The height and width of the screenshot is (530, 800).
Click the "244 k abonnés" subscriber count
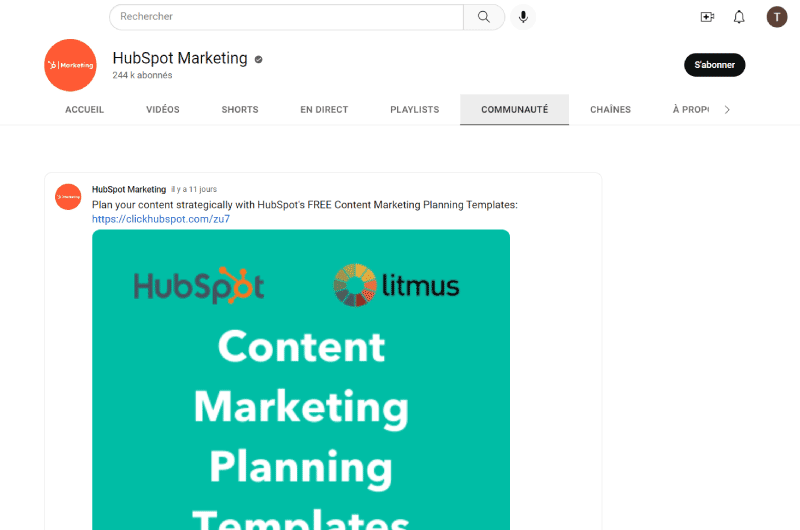coord(142,75)
